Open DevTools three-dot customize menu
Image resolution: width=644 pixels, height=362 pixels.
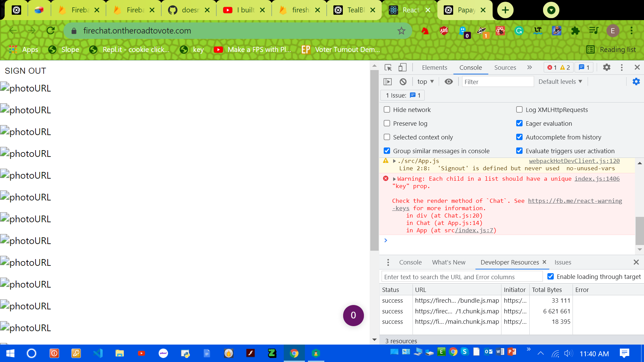[622, 67]
